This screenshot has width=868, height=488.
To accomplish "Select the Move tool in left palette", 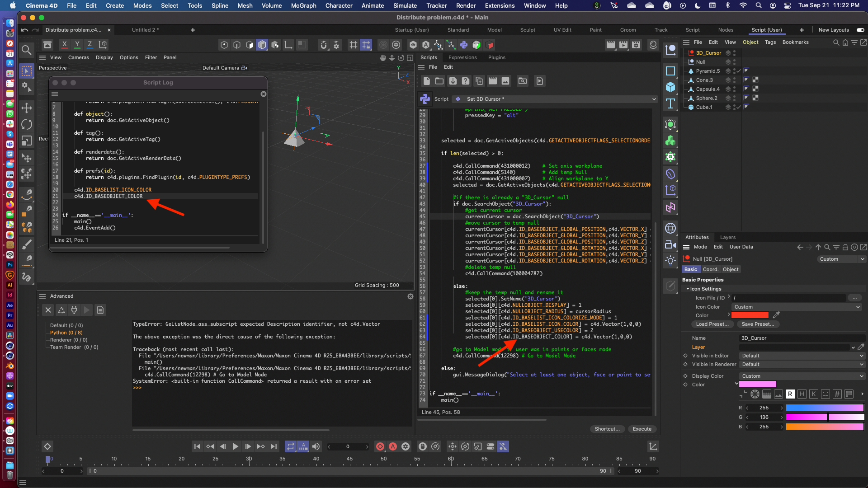I will tap(27, 108).
